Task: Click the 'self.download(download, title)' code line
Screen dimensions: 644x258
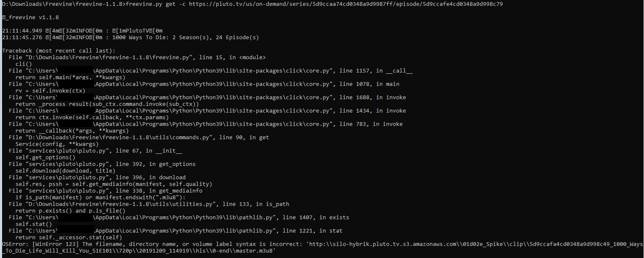Action: tap(66, 170)
